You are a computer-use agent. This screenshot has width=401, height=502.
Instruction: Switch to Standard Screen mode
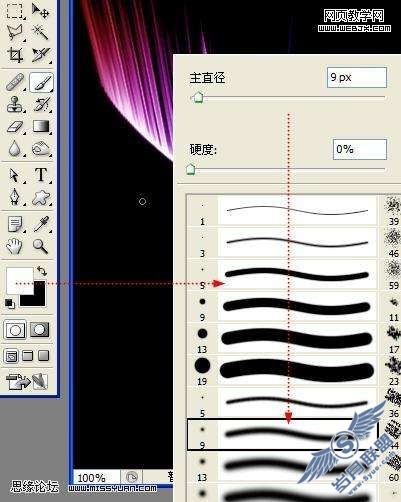click(x=12, y=356)
